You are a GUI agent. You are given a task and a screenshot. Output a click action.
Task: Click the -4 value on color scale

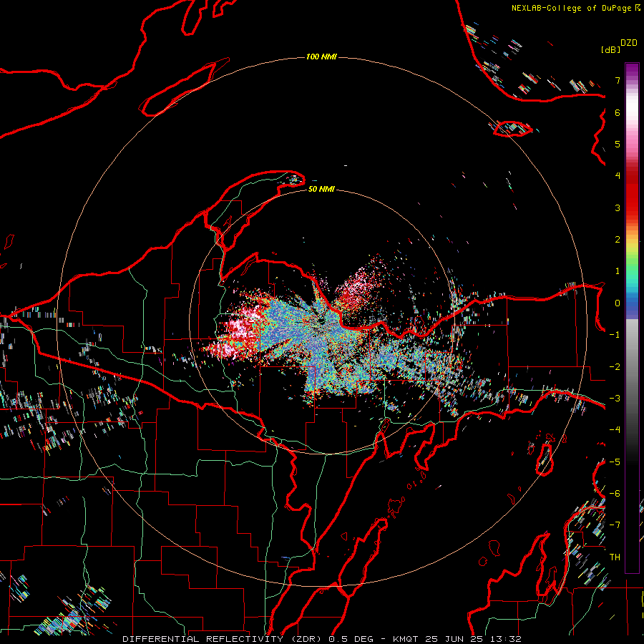pyautogui.click(x=615, y=429)
